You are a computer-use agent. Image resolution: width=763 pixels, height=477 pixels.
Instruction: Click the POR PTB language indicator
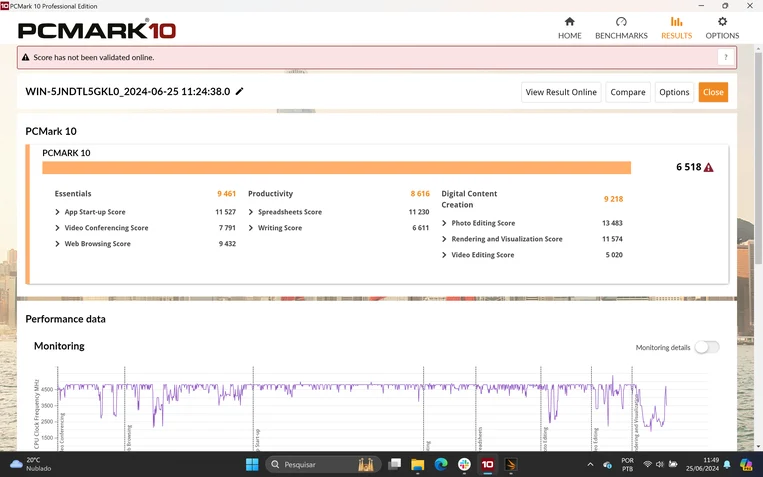pos(627,464)
